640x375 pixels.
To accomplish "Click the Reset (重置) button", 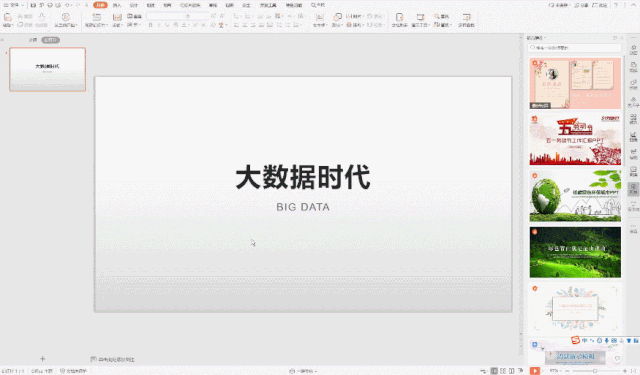I will click(x=134, y=16).
